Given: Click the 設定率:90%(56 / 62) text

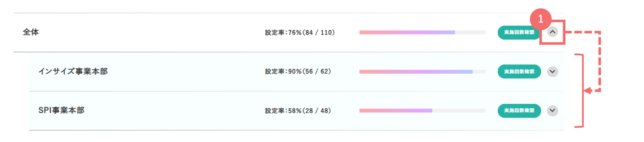Looking at the screenshot, I should click(298, 72).
